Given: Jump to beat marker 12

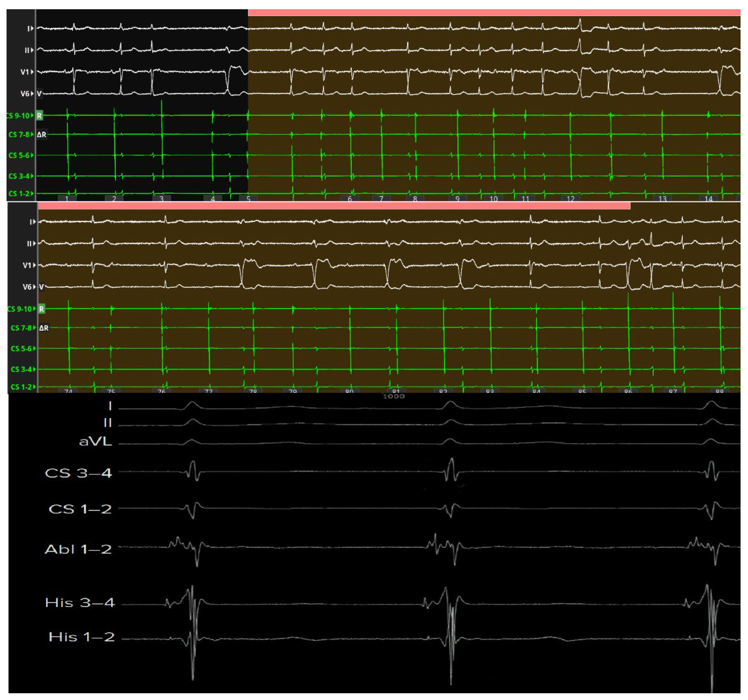Looking at the screenshot, I should click(x=571, y=199).
